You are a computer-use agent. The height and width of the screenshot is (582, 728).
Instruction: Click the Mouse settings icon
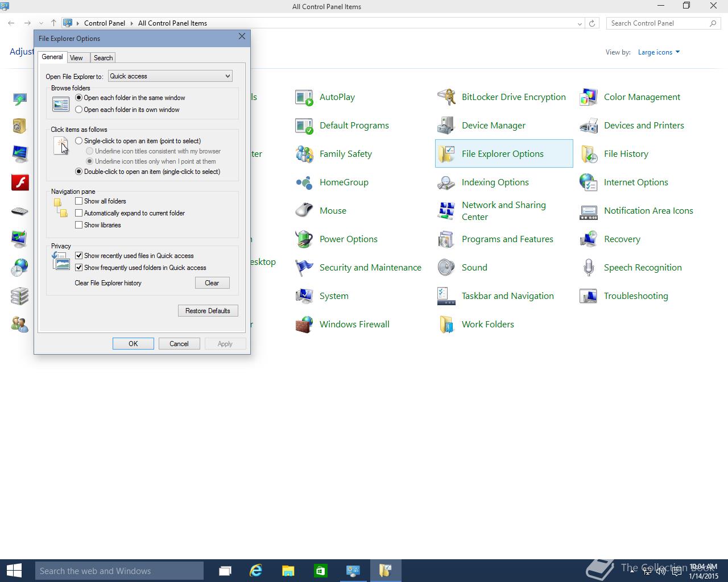point(304,211)
